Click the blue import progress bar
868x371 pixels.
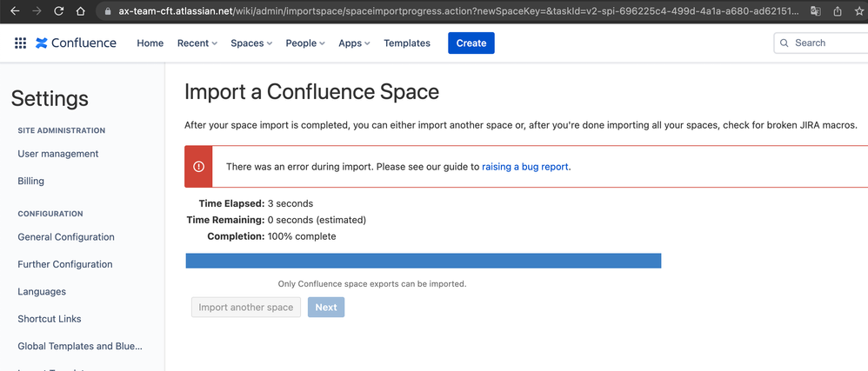click(424, 261)
